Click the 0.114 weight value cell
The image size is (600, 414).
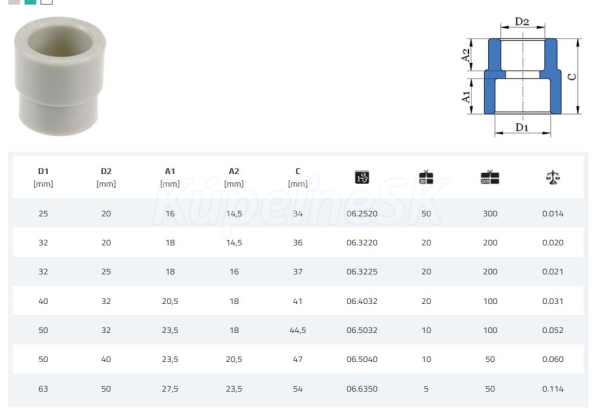coord(553,388)
